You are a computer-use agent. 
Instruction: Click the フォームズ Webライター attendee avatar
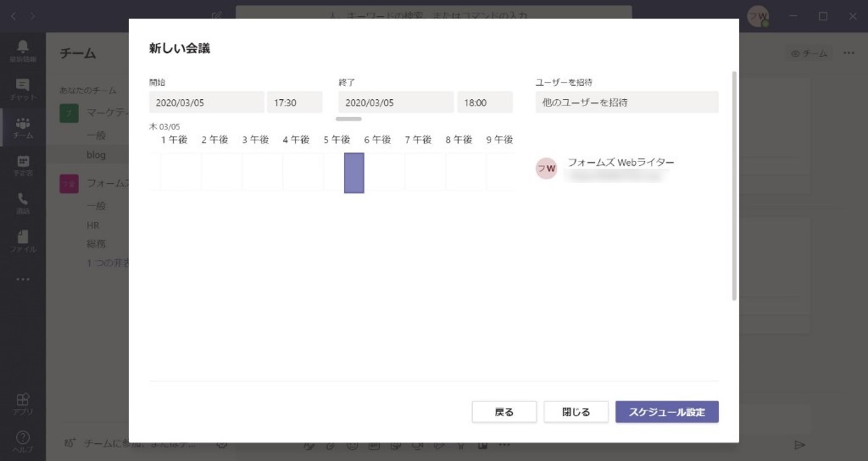pos(546,168)
